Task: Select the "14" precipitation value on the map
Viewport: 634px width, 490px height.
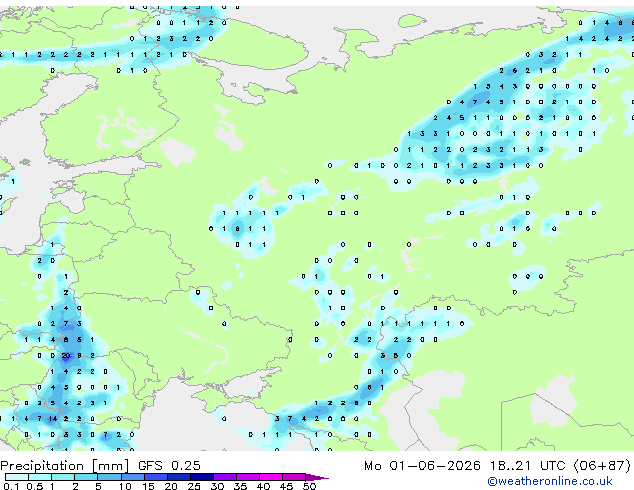Action: tap(53, 419)
